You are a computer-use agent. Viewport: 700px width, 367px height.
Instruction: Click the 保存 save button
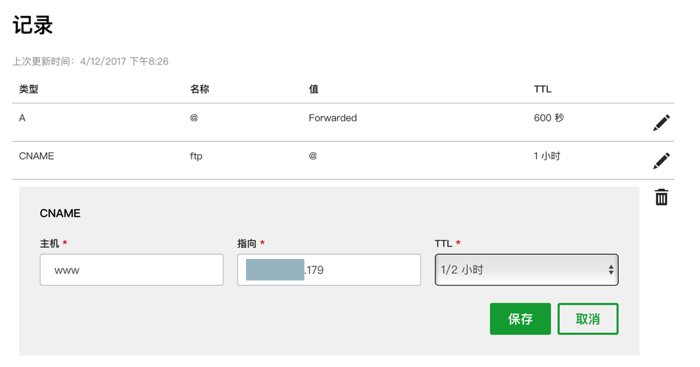[520, 319]
